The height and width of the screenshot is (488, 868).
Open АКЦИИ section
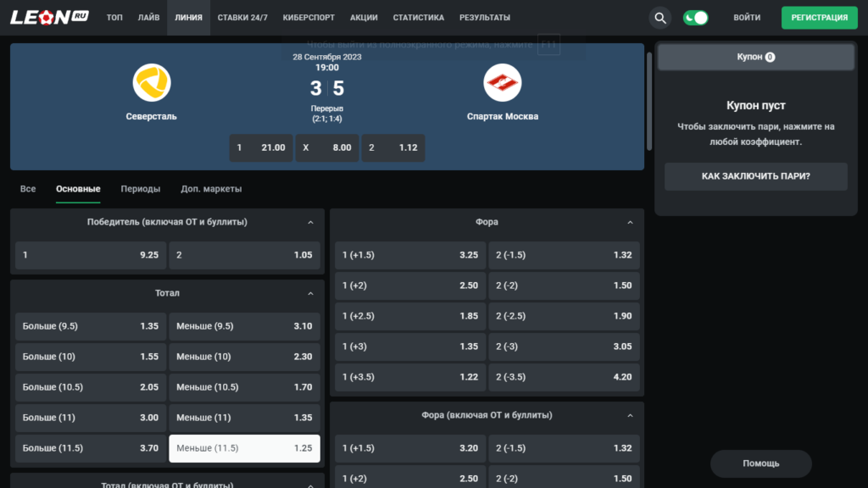364,18
